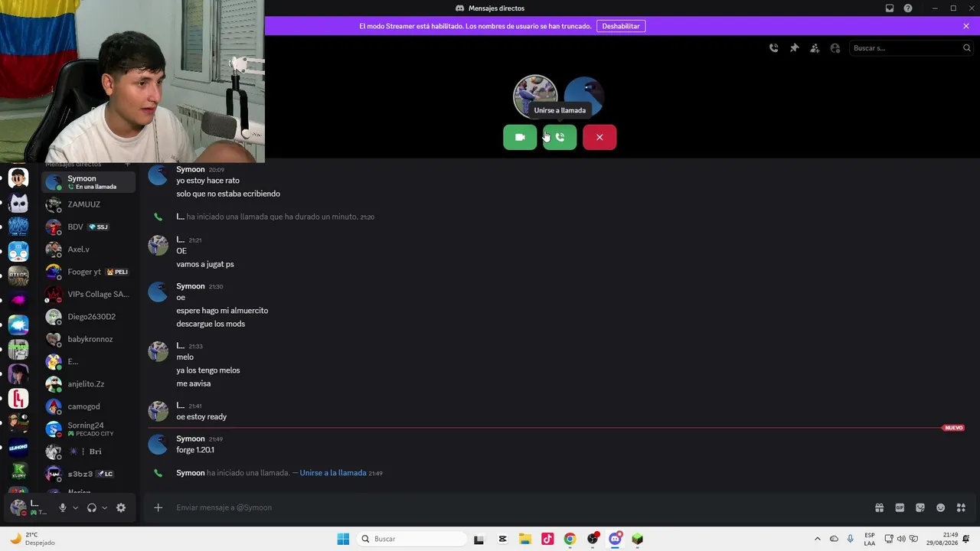The height and width of the screenshot is (551, 980).
Task: Open the Diego2630D2 direct message
Action: pos(89,317)
